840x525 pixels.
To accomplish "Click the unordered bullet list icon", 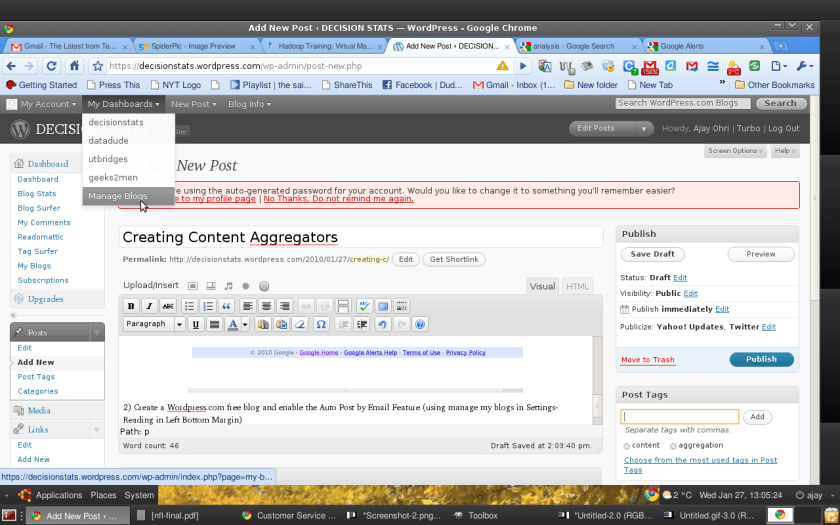I will 190,306.
